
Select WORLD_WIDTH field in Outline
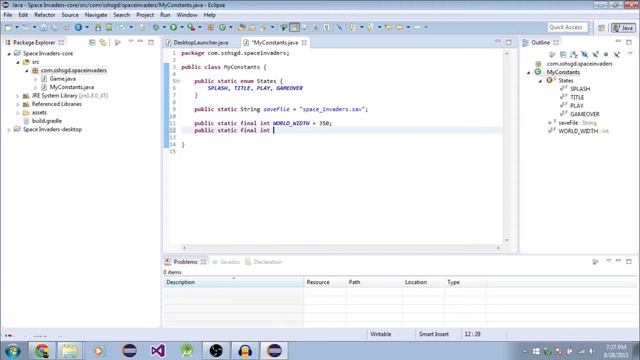point(578,131)
